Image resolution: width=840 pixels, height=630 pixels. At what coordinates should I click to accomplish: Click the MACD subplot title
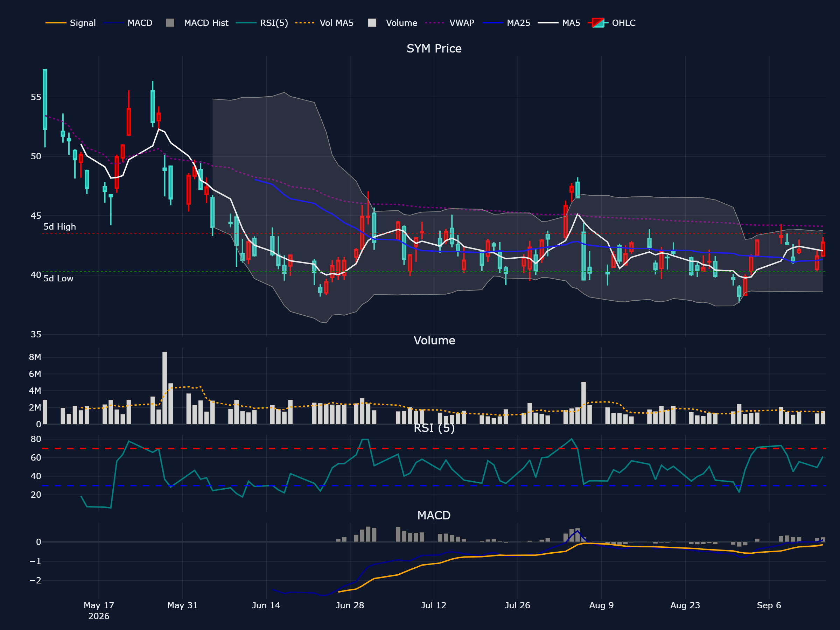point(434,515)
